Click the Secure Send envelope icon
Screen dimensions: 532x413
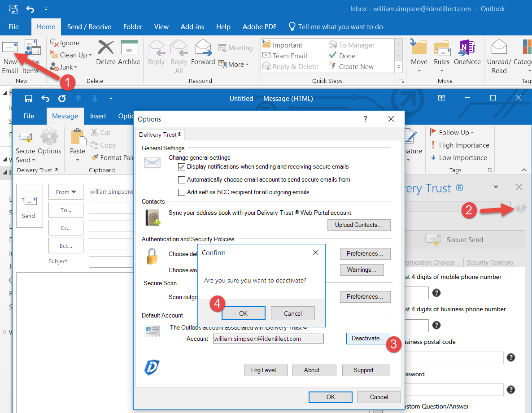coord(25,138)
